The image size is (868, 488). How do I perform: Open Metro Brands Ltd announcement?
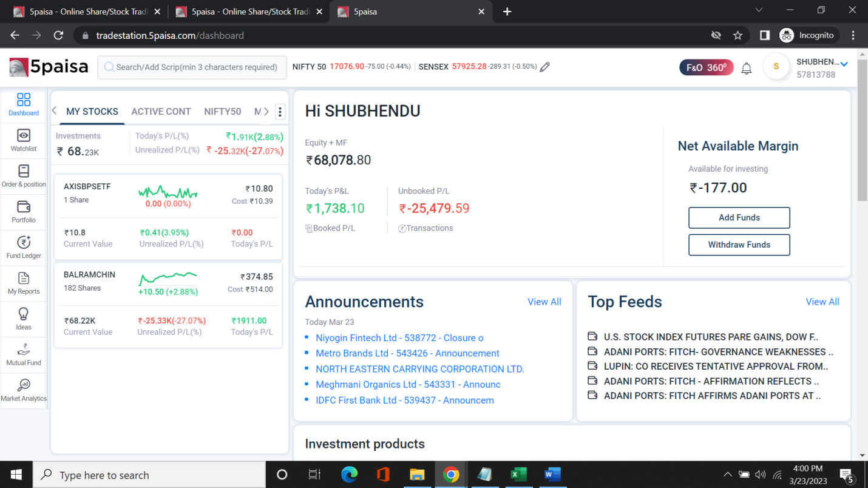(x=407, y=353)
